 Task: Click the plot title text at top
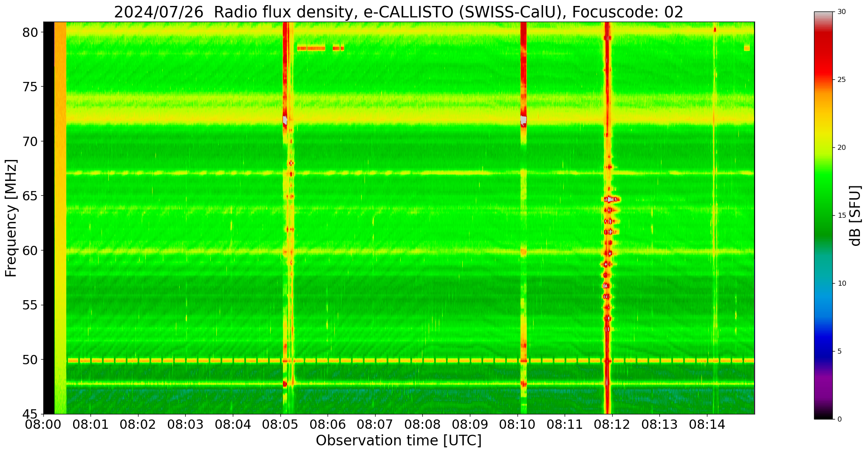pyautogui.click(x=399, y=12)
